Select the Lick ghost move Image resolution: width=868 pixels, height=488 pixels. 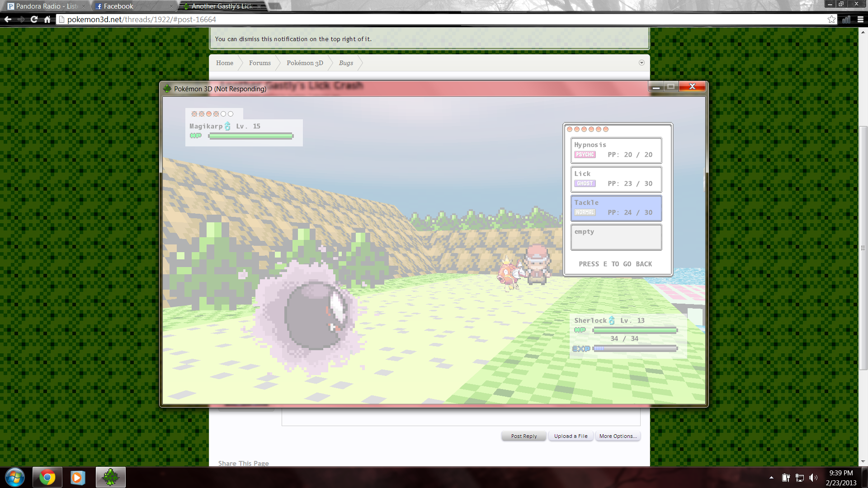pyautogui.click(x=616, y=179)
